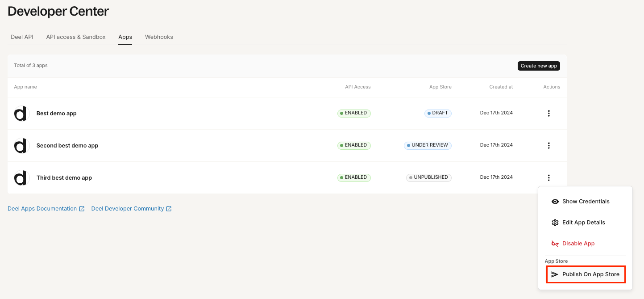This screenshot has width=644, height=299.
Task: Click the Third best demo app name
Action: click(x=64, y=178)
